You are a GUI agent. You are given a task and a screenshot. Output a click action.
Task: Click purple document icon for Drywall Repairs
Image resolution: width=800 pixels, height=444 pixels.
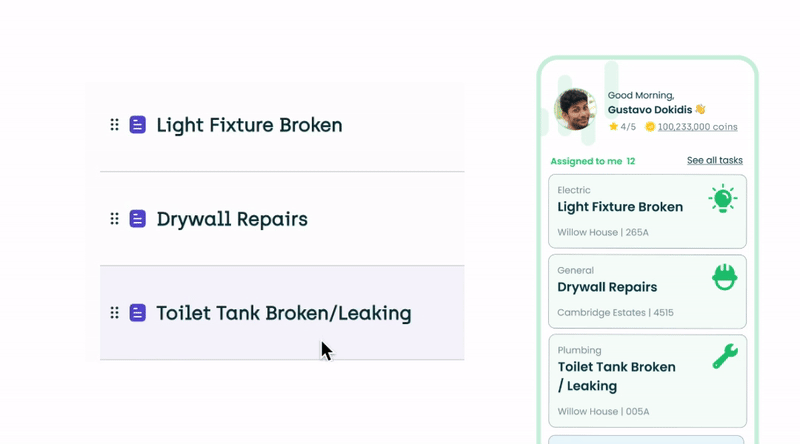138,219
